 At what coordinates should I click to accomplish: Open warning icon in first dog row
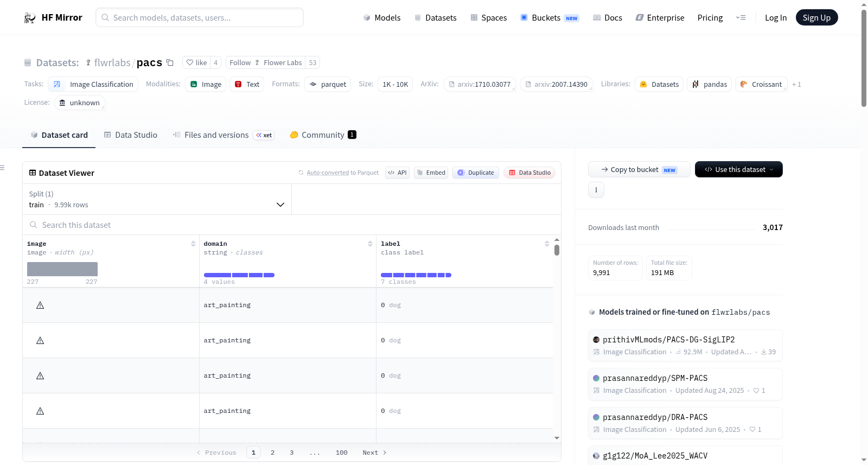[40, 305]
